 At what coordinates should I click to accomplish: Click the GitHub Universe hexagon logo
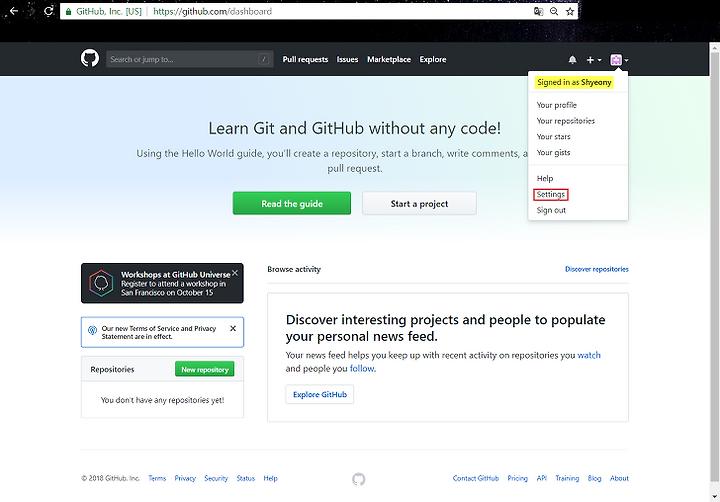pos(101,283)
